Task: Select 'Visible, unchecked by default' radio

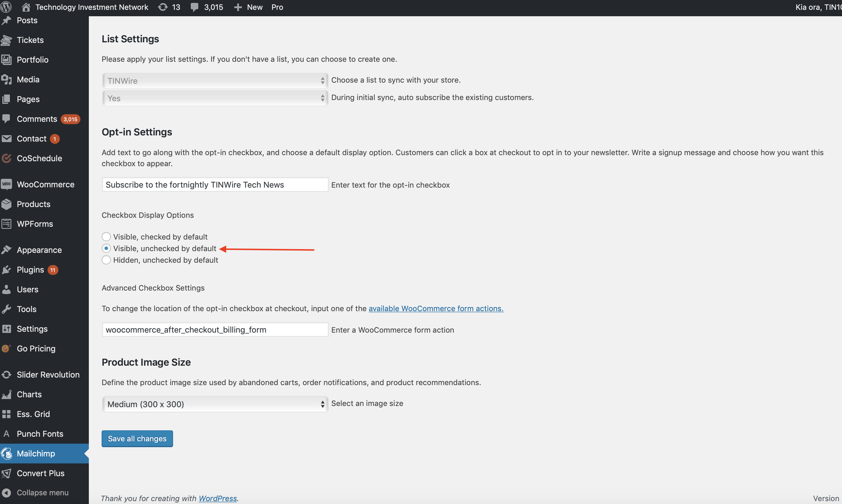Action: pyautogui.click(x=106, y=248)
